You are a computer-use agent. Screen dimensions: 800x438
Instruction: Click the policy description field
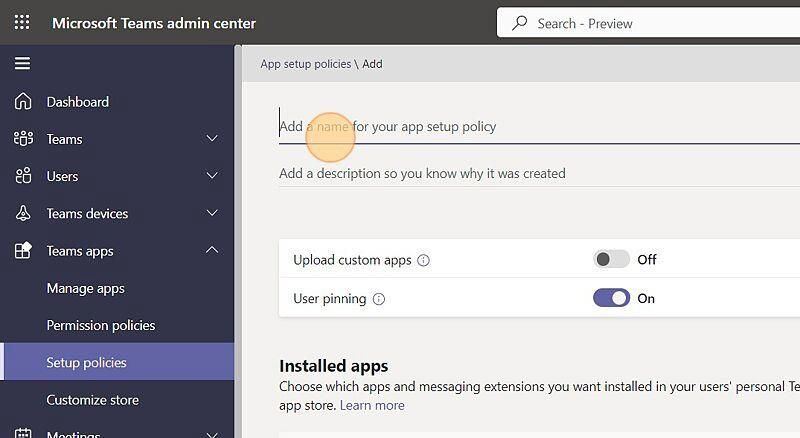click(x=539, y=174)
